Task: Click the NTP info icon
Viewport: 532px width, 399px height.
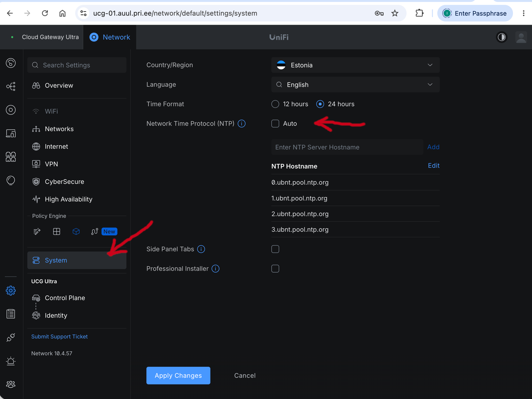Action: pyautogui.click(x=242, y=124)
